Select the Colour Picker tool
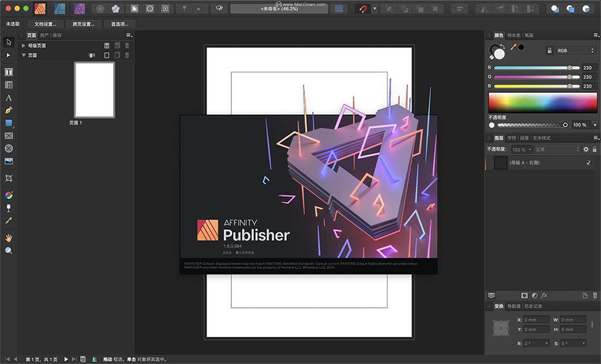The width and height of the screenshot is (601, 364). (x=9, y=221)
